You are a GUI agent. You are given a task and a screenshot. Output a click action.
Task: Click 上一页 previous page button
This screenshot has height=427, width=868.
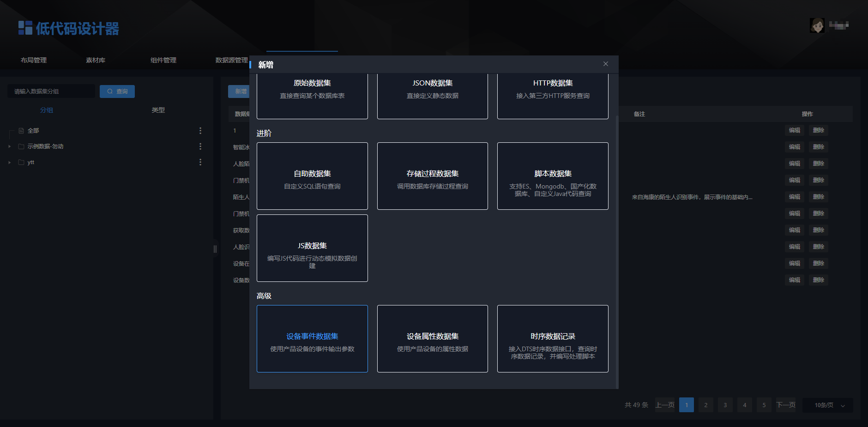(665, 405)
